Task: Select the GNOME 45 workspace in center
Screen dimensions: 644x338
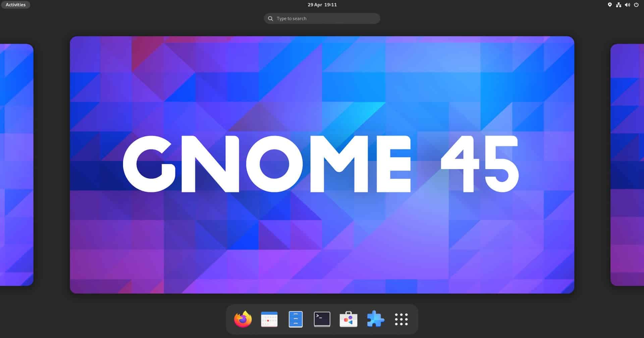Action: point(322,165)
